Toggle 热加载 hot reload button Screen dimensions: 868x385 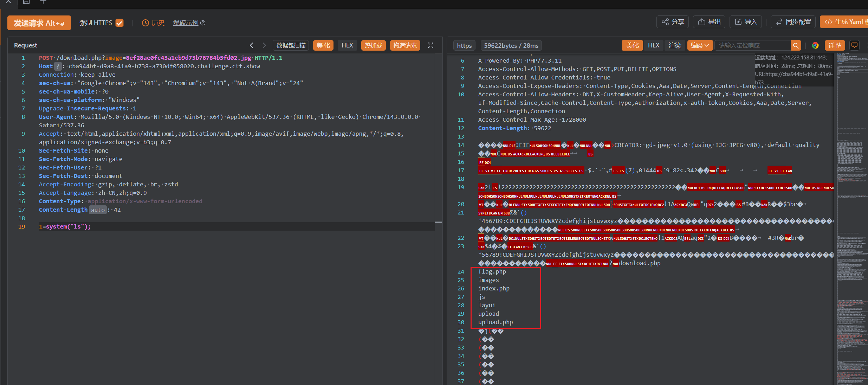(x=373, y=45)
